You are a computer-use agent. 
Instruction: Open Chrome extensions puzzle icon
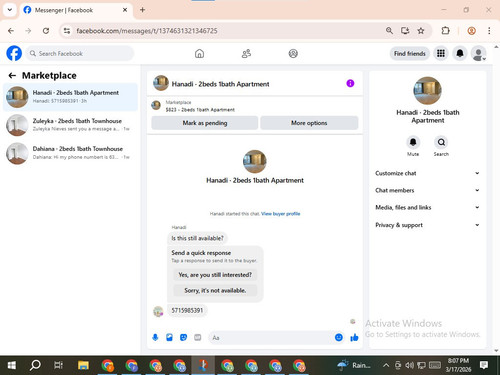[x=445, y=31]
